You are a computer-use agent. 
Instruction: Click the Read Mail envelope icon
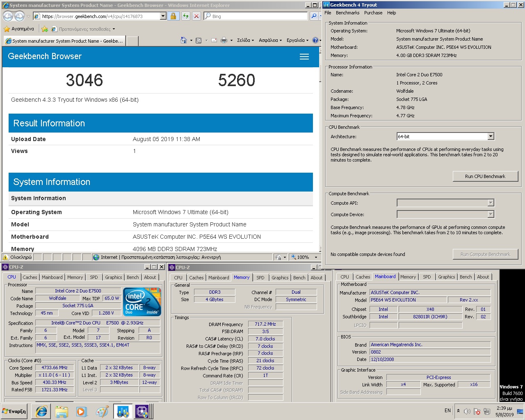(214, 40)
